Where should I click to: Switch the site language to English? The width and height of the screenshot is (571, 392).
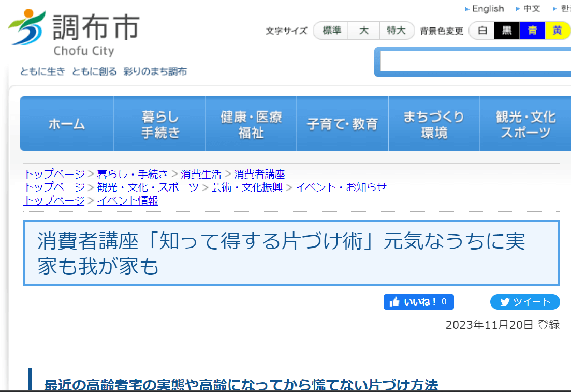[x=488, y=9]
